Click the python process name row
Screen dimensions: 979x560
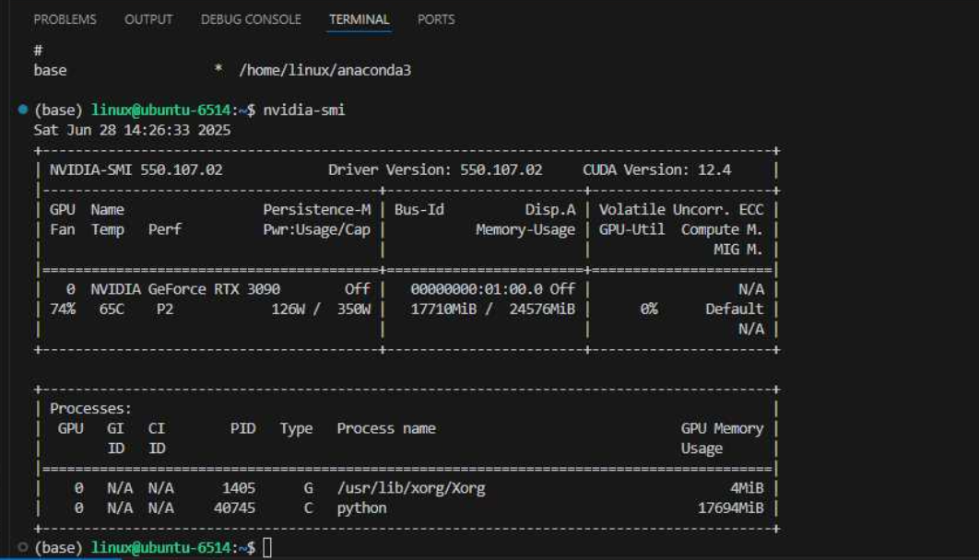[x=361, y=508]
